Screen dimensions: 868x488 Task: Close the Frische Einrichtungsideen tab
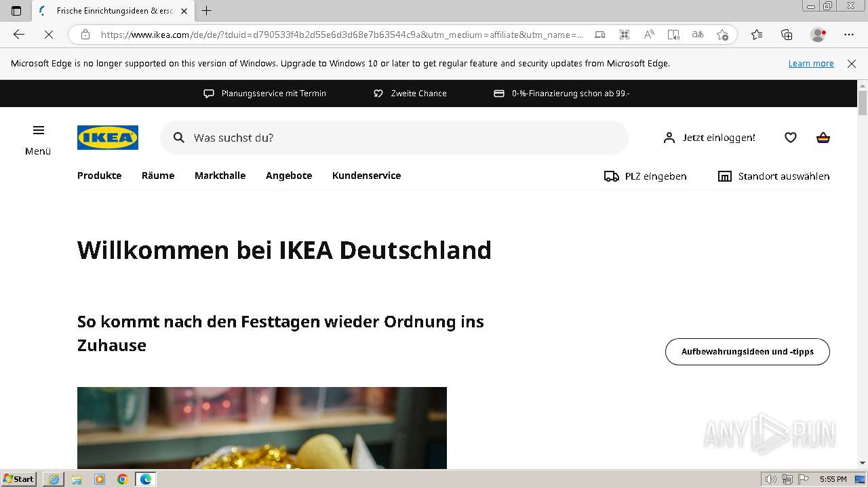(184, 11)
